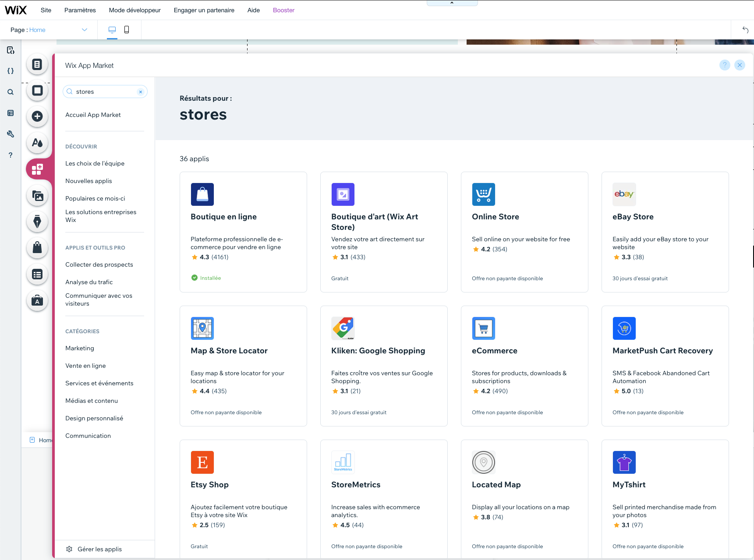Click the undo arrow
754x560 pixels.
[x=745, y=30]
